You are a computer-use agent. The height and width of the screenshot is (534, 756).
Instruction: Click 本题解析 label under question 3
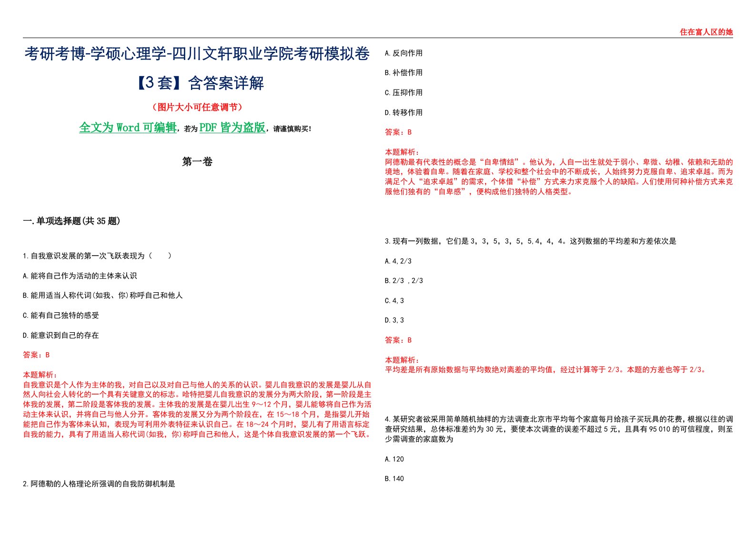(x=402, y=360)
